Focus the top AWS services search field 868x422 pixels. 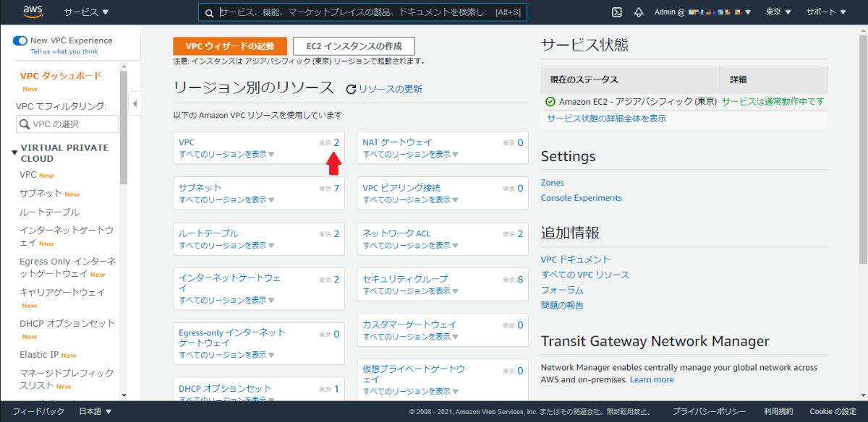point(363,13)
